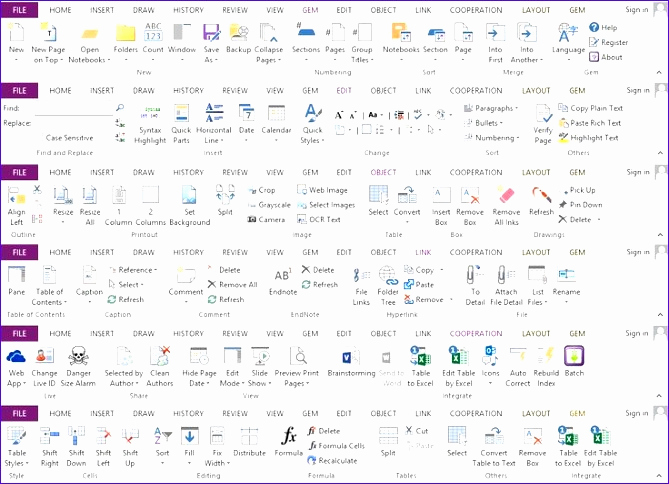Click Remove All Inks eraser icon
The height and width of the screenshot is (484, 669).
pyautogui.click(x=506, y=195)
